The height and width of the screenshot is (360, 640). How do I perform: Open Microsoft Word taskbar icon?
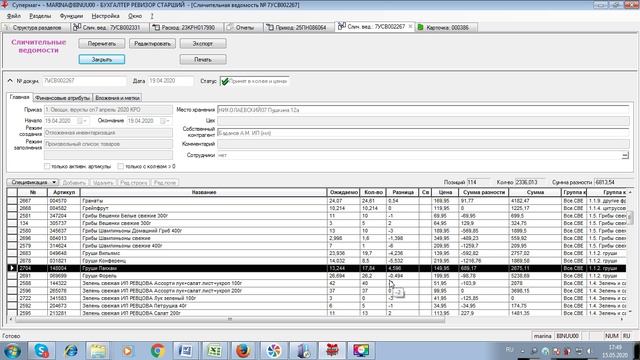186,351
